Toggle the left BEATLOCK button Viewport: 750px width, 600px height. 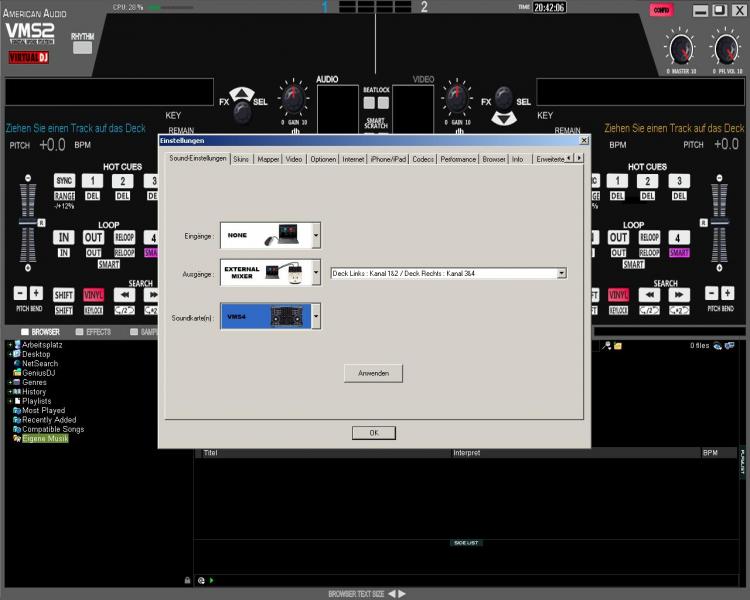369,102
